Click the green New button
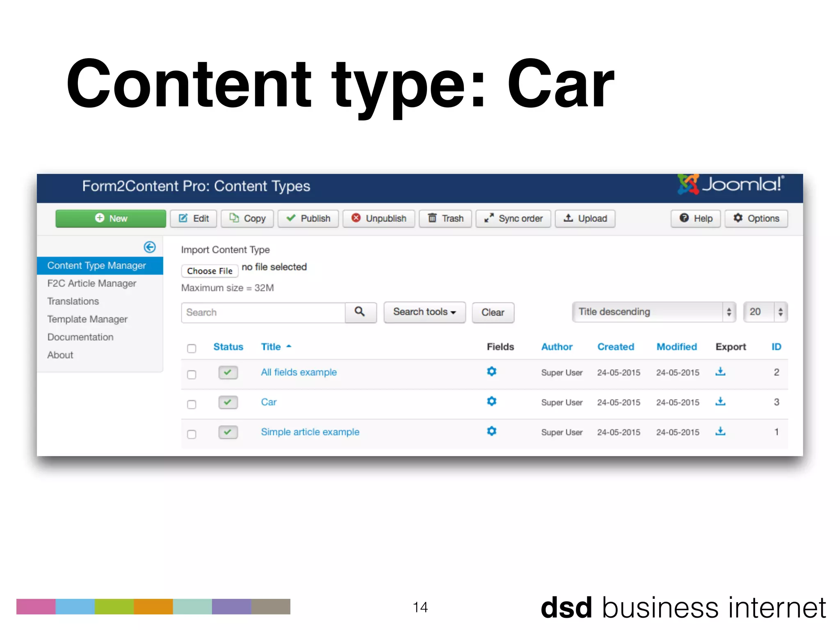Screen dimensions: 840x630 111,218
